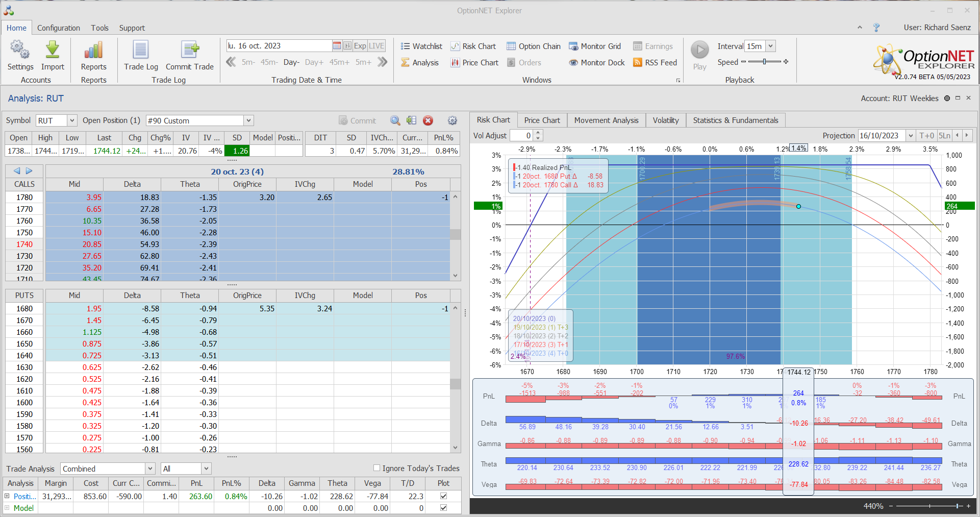The image size is (980, 517).
Task: Open the Option Chain window
Action: pyautogui.click(x=533, y=46)
